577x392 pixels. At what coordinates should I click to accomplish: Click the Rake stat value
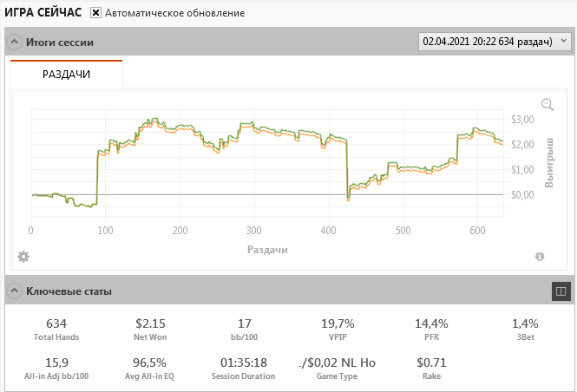[431, 363]
